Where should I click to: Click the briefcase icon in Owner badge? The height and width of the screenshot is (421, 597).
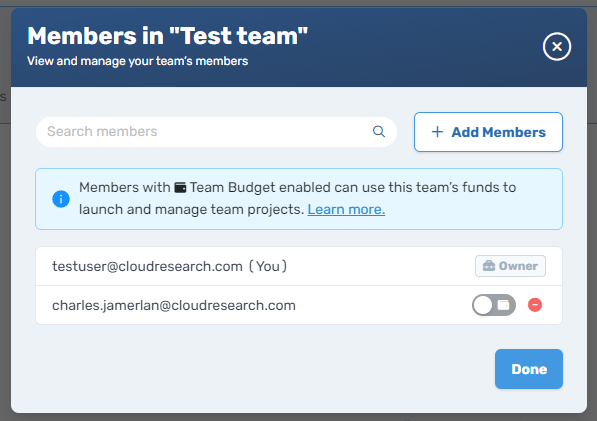pyautogui.click(x=489, y=265)
